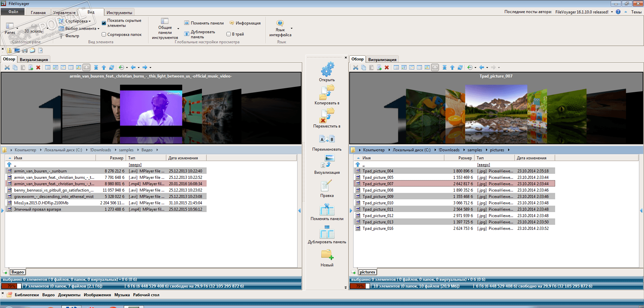Refresh the right panel file list

pos(460,67)
